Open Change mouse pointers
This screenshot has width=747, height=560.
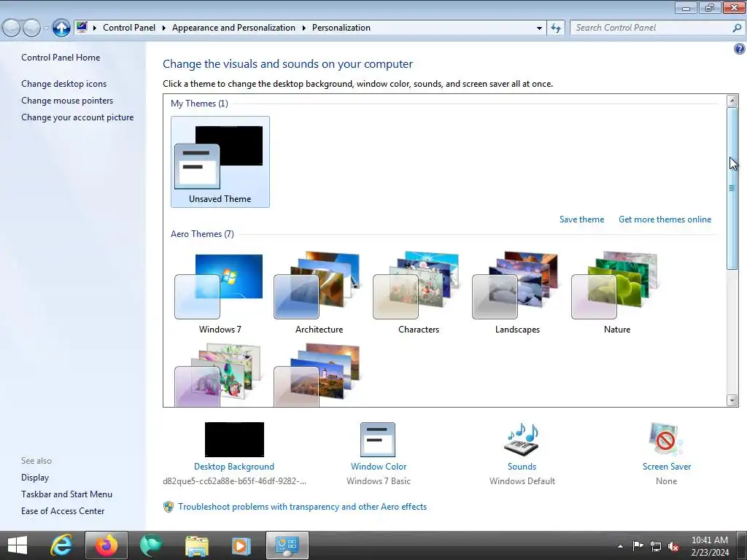point(67,101)
